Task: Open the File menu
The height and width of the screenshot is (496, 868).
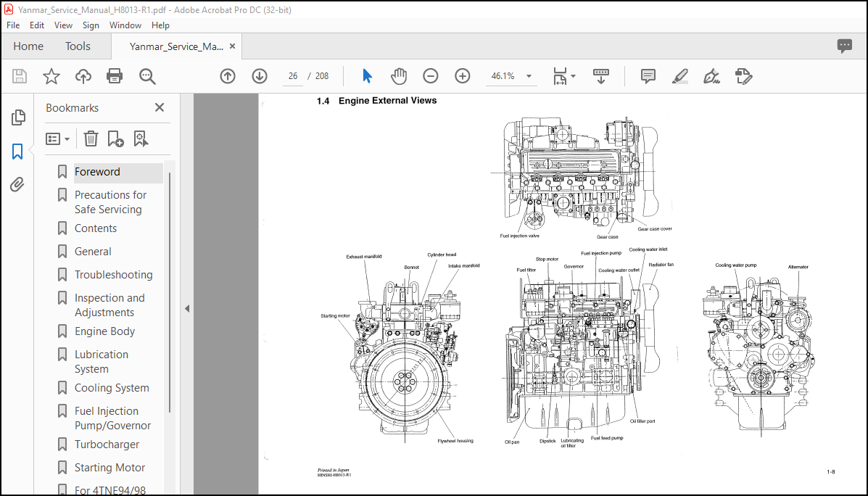Action: click(13, 25)
